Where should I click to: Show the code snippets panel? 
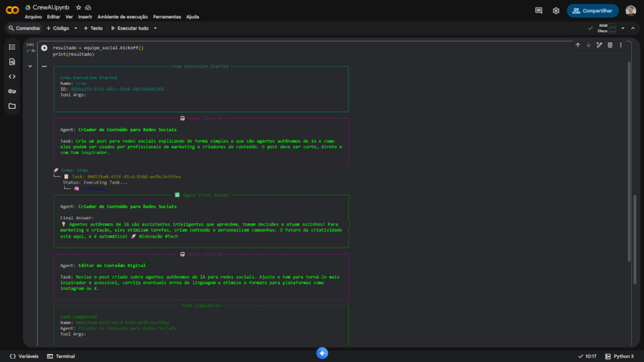click(x=11, y=77)
